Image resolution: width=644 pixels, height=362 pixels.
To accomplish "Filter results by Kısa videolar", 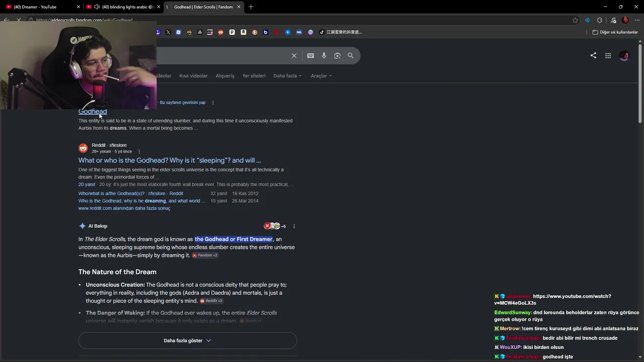I will (x=194, y=76).
